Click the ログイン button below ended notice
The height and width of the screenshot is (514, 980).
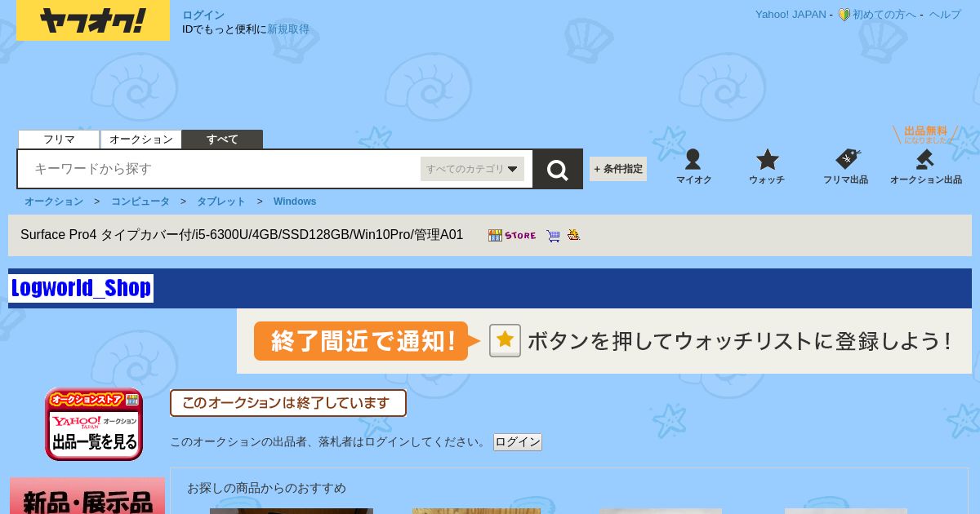click(x=518, y=442)
